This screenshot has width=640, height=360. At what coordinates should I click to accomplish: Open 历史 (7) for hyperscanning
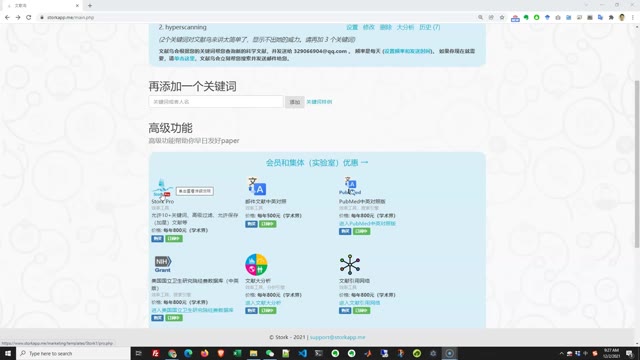429,27
